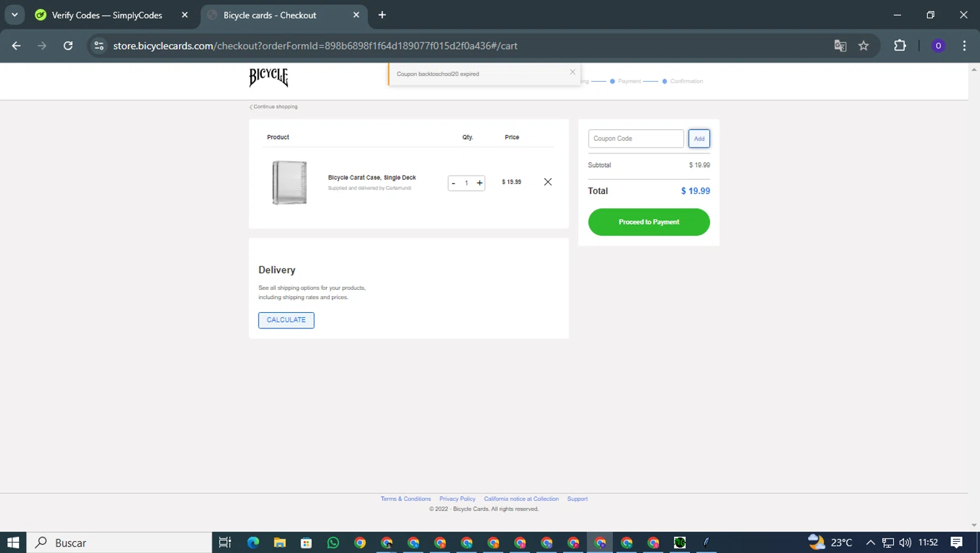Image resolution: width=980 pixels, height=553 pixels.
Task: Open File Explorer from the taskbar
Action: click(x=280, y=543)
